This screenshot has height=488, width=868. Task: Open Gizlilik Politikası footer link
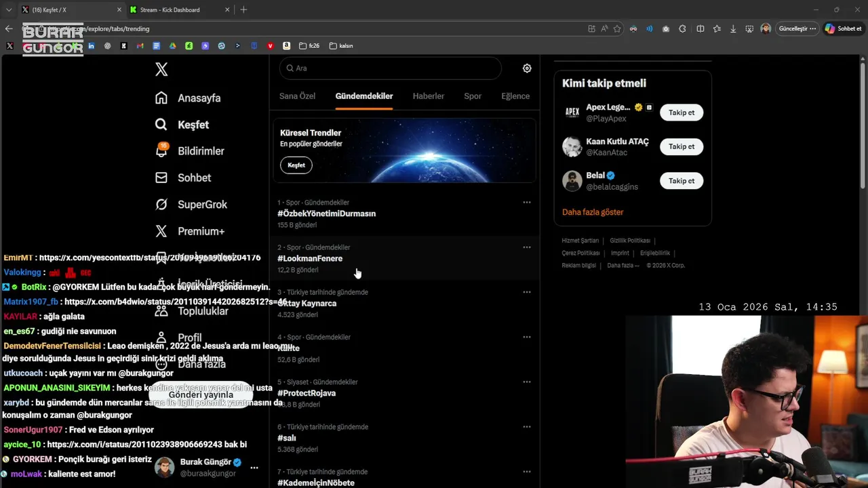click(630, 241)
